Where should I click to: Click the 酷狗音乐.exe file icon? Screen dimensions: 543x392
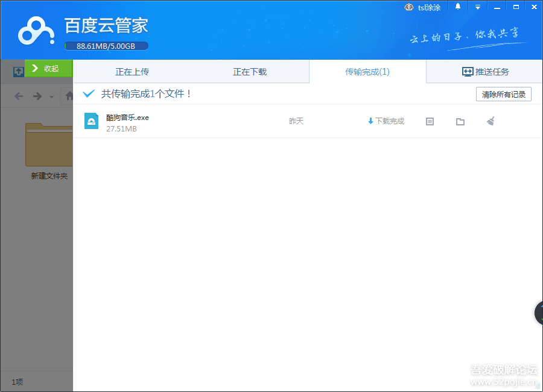tap(92, 121)
